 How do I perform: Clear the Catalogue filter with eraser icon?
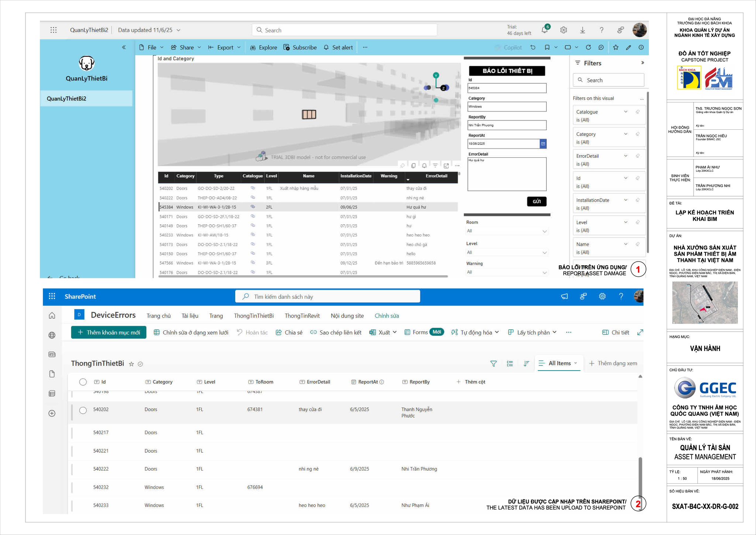638,112
